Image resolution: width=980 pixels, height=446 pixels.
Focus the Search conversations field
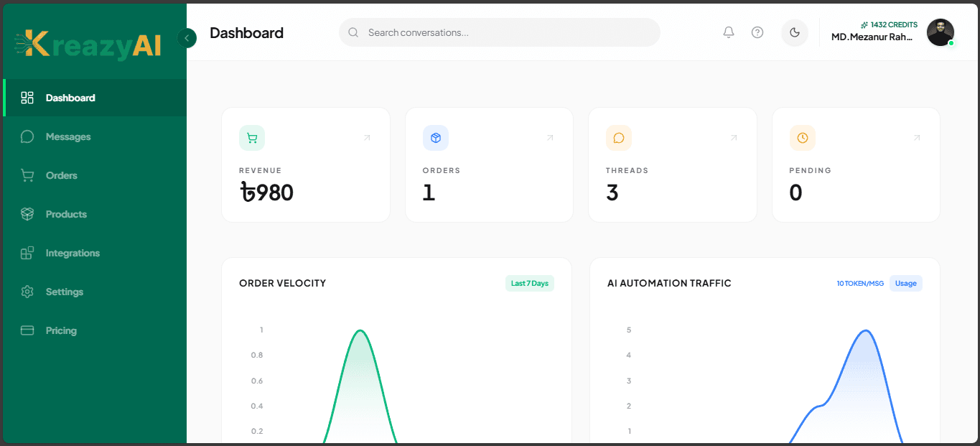click(x=500, y=32)
